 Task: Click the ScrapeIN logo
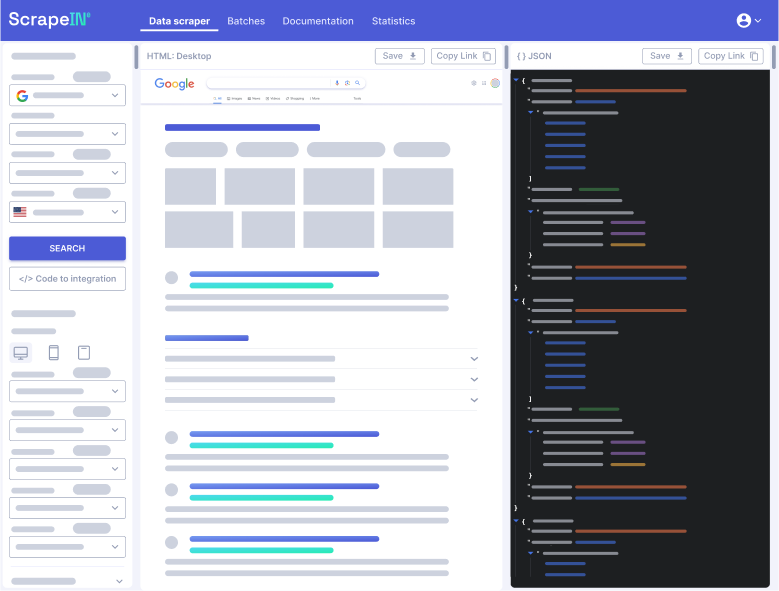coord(50,20)
